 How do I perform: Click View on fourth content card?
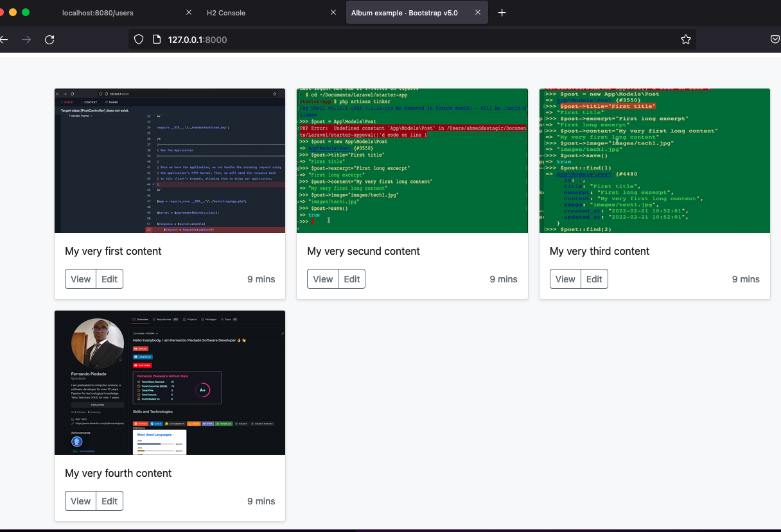click(81, 501)
